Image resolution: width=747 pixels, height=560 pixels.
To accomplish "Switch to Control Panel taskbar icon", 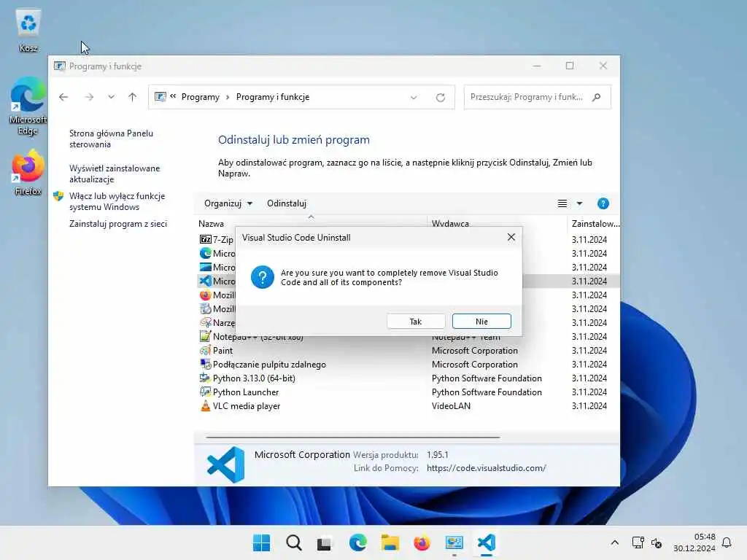I will coord(454,542).
